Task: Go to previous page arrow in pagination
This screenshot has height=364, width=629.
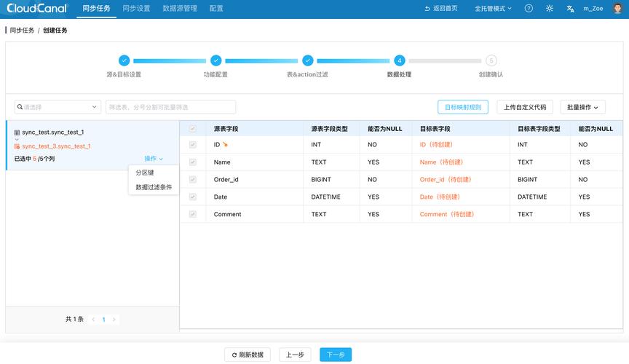Action: click(x=93, y=320)
